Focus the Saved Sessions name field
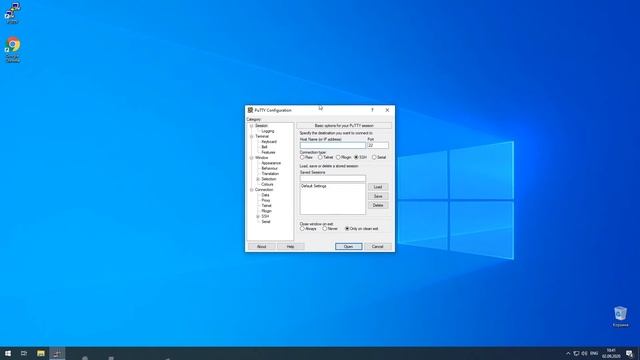The width and height of the screenshot is (640, 360). [333, 178]
